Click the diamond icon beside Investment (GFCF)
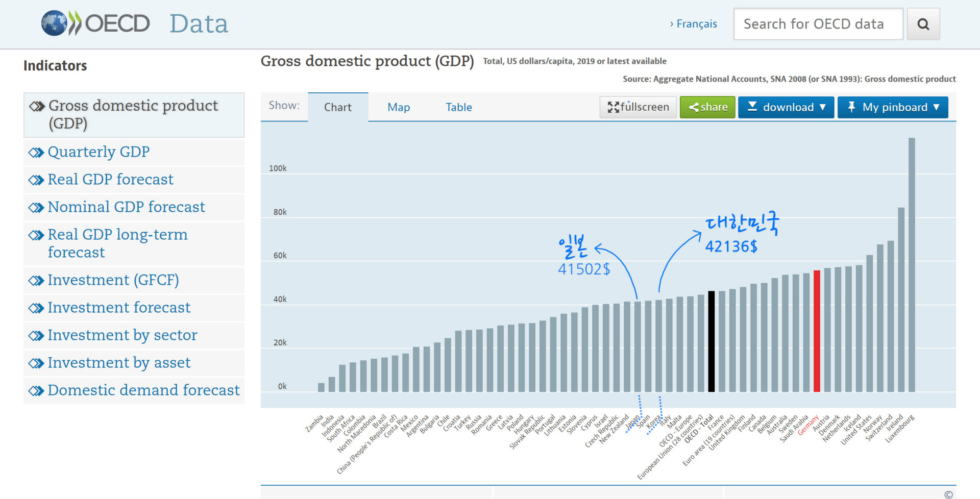Image resolution: width=980 pixels, height=499 pixels. (36, 281)
